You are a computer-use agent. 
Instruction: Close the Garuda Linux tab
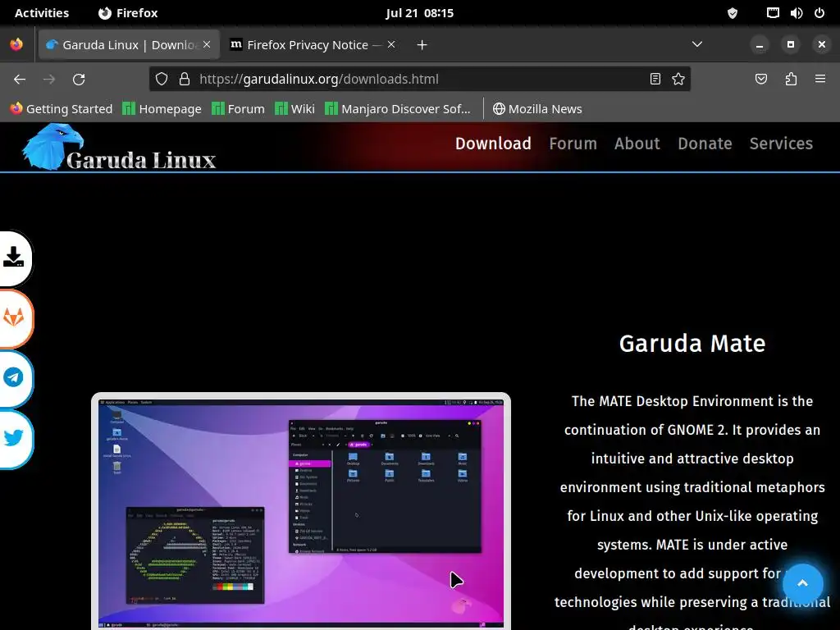[207, 44]
